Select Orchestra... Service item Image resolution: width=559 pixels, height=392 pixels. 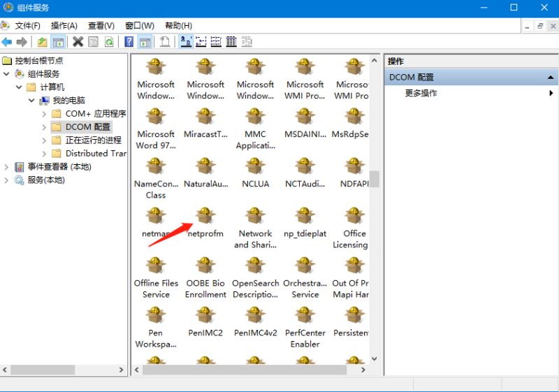point(305,278)
